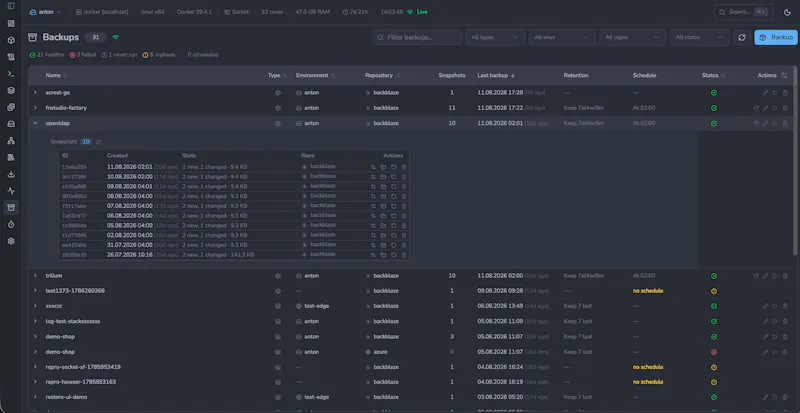Click the failed status icon for demo-shop azure
The image size is (800, 413).
[x=714, y=352]
